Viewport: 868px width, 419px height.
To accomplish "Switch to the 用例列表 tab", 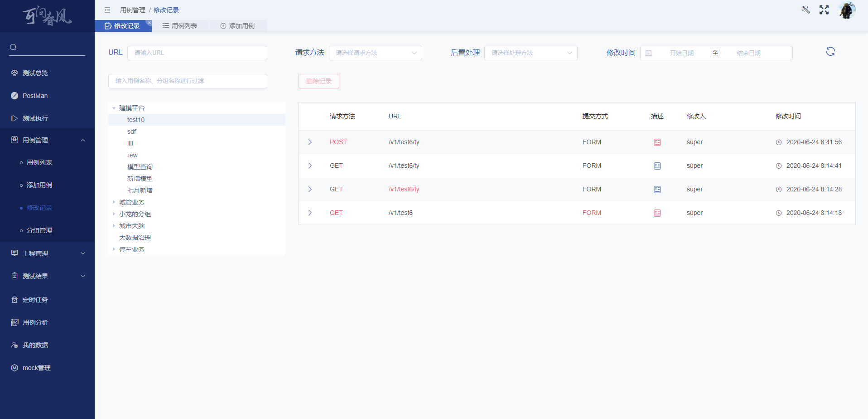I will click(180, 26).
